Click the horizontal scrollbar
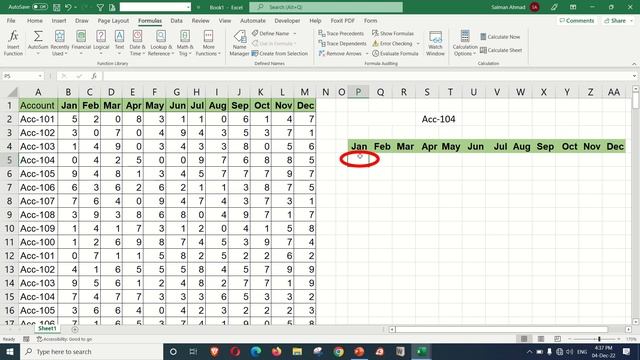The image size is (640, 360). (502, 329)
